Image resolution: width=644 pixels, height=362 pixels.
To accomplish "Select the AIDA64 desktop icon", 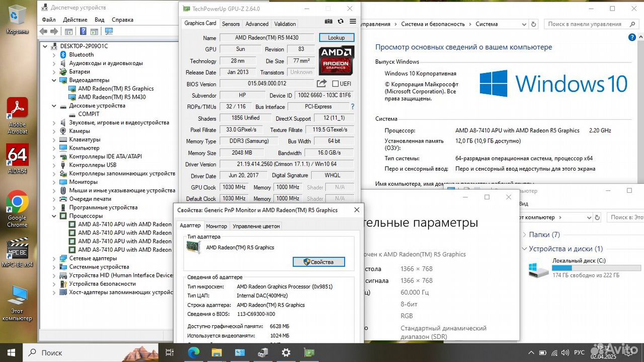I will (18, 159).
